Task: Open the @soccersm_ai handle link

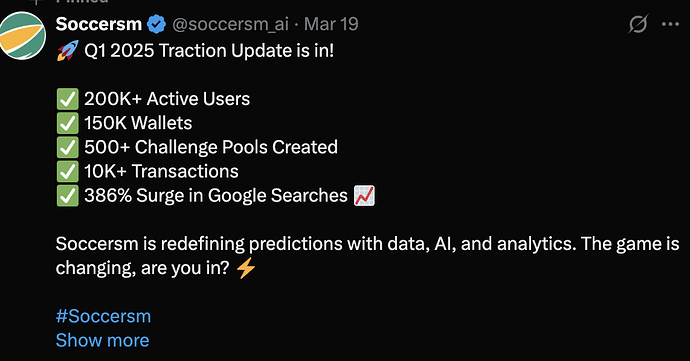Action: tap(230, 25)
